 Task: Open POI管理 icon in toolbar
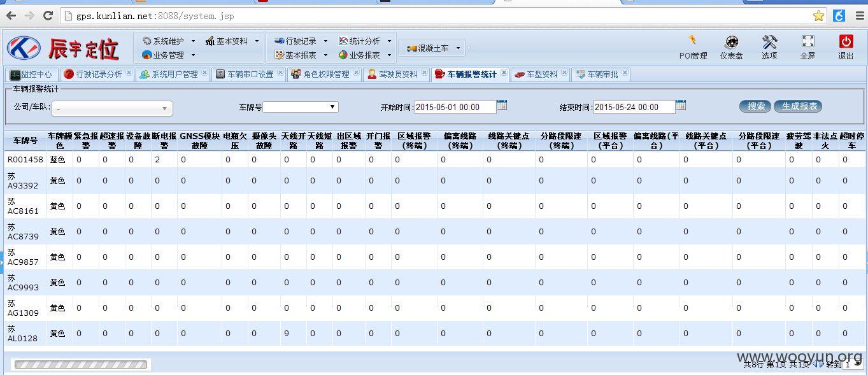[x=692, y=41]
